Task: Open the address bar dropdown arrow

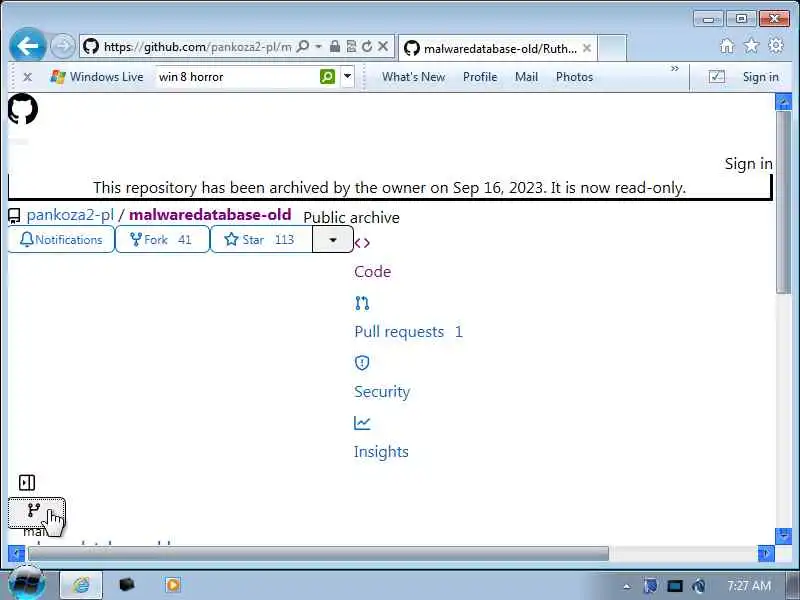Action: 318,46
